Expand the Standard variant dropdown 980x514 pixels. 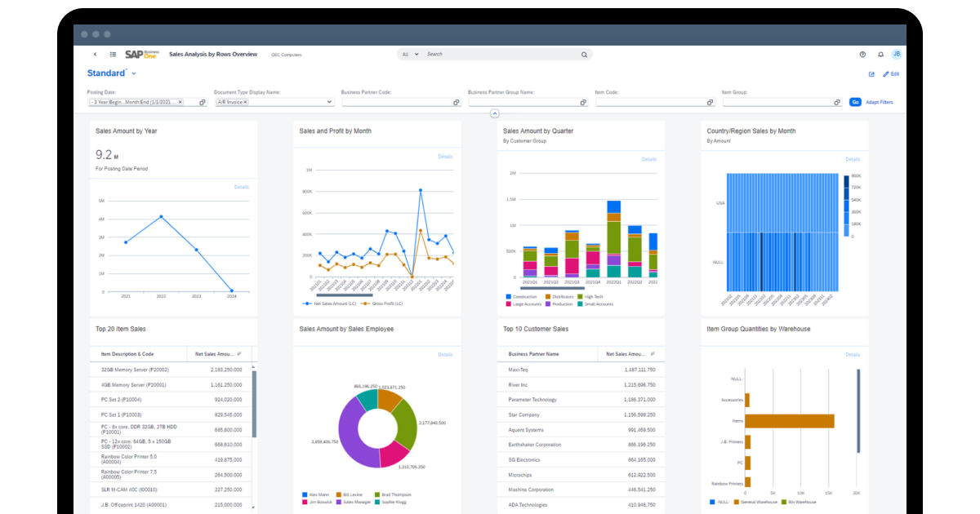(132, 73)
